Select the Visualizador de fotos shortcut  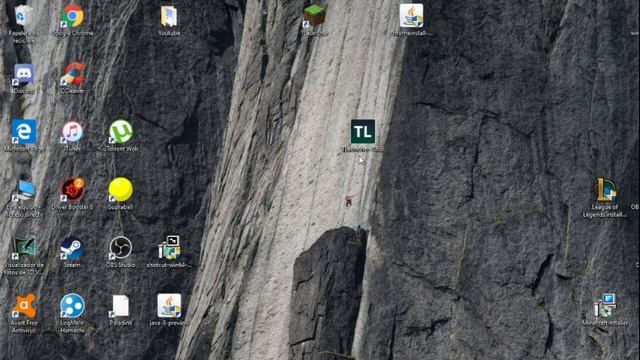tap(24, 248)
